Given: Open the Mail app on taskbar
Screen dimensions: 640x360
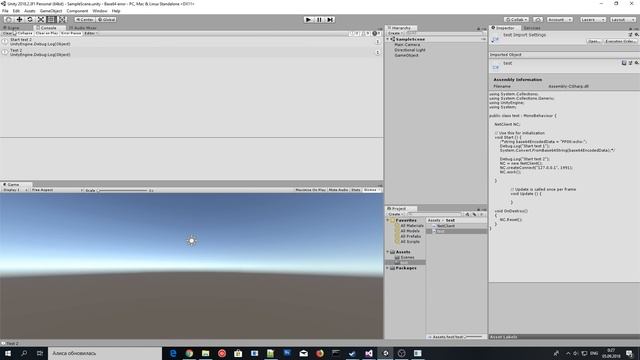Looking at the screenshot, I should tap(304, 353).
